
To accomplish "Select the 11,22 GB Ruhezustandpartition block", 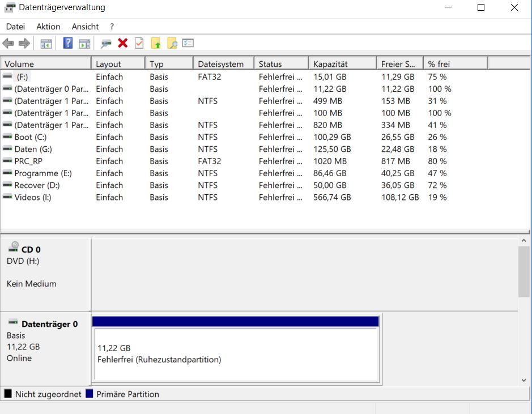I will [235, 354].
